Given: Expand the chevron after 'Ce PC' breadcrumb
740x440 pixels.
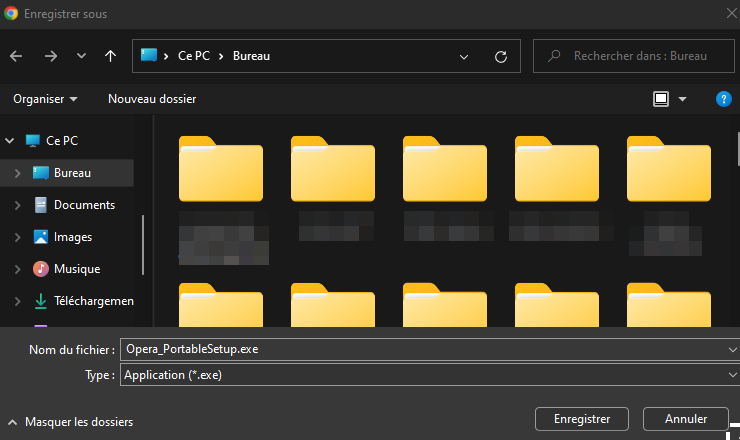Looking at the screenshot, I should point(221,56).
